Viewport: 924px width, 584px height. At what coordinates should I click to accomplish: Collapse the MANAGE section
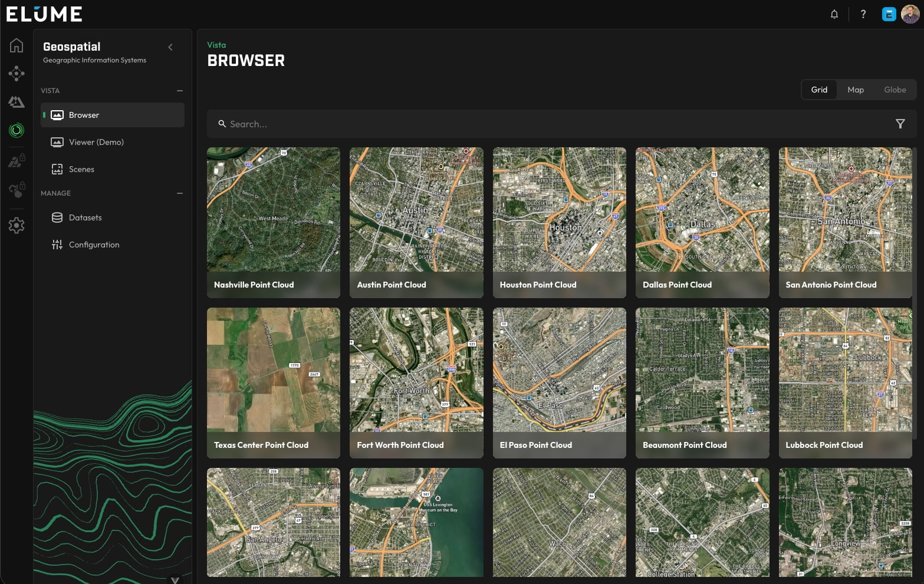(179, 193)
